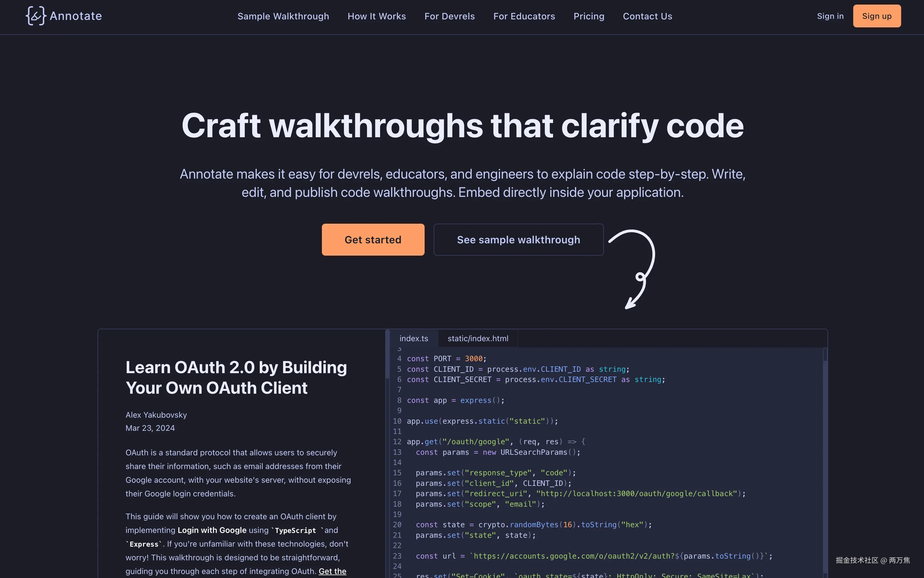Click the "Get the" underlined link

tap(332, 571)
